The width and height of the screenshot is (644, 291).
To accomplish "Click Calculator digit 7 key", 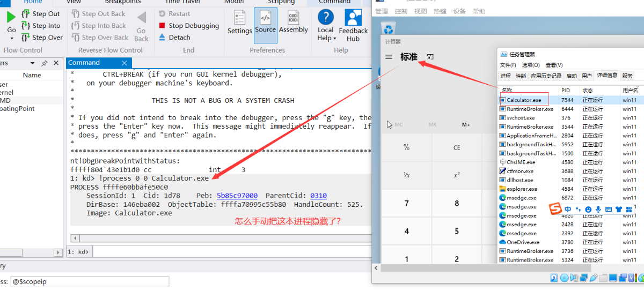I will (x=407, y=204).
